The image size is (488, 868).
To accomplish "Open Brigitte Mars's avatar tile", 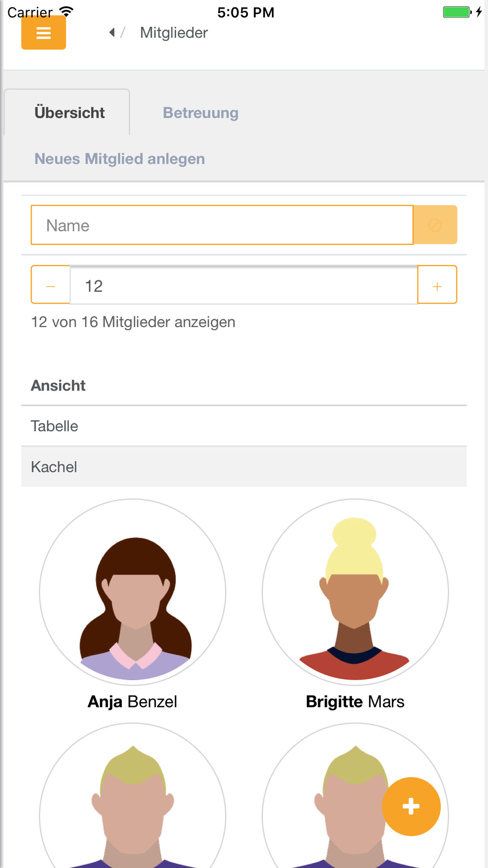I will [355, 592].
